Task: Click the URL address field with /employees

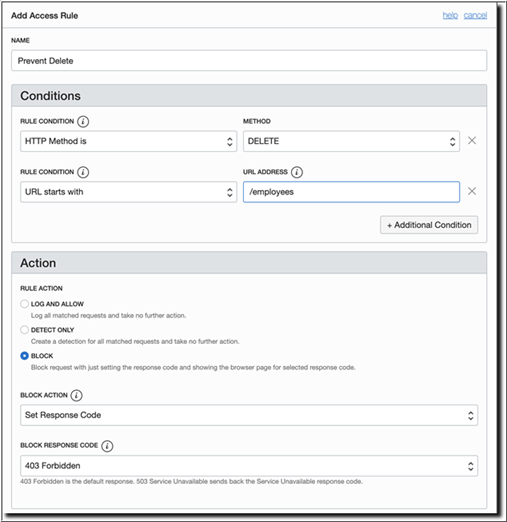Action: (x=351, y=192)
